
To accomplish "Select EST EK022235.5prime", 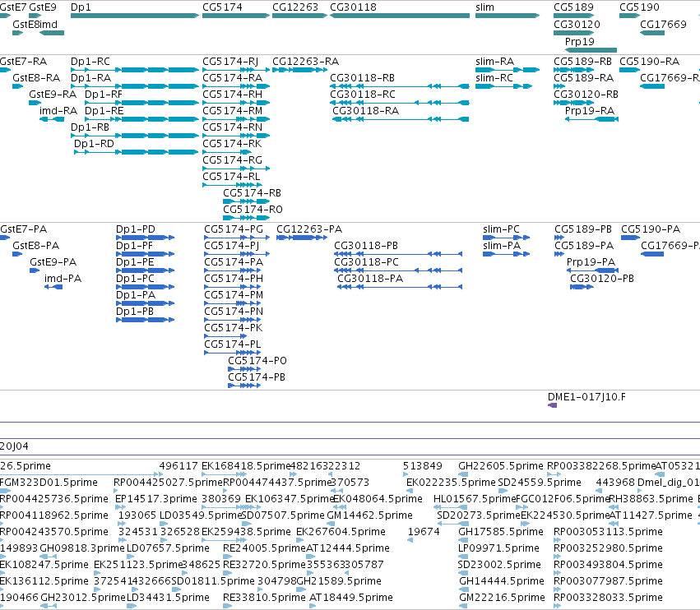I will click(x=410, y=491).
